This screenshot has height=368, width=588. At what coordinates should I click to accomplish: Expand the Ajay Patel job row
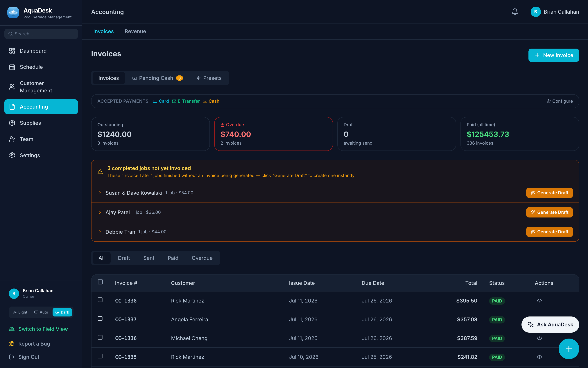(x=100, y=212)
